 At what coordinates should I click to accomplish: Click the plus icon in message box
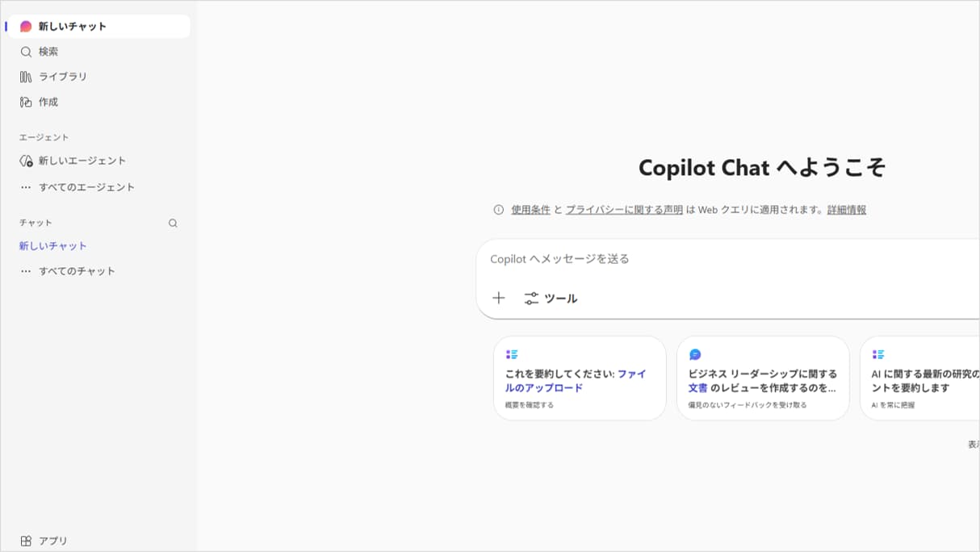tap(499, 298)
